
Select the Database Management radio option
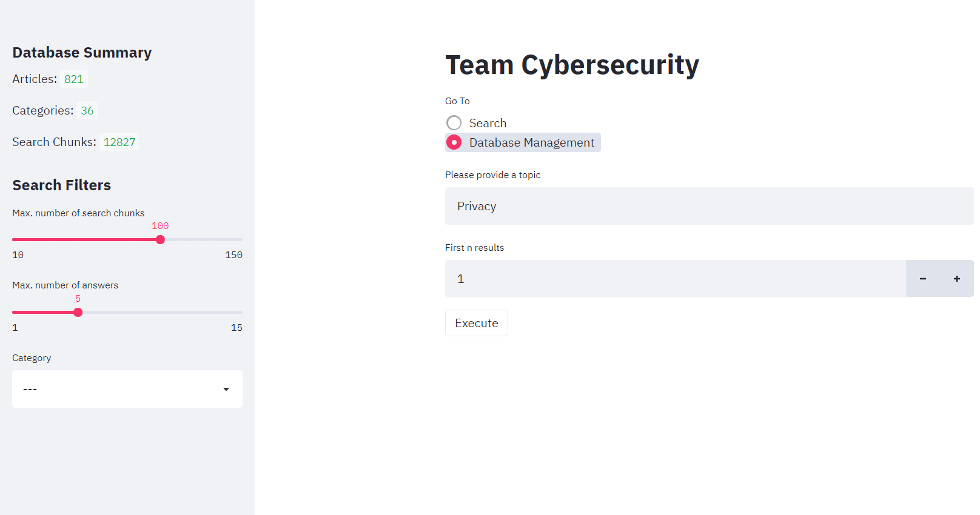(x=454, y=142)
